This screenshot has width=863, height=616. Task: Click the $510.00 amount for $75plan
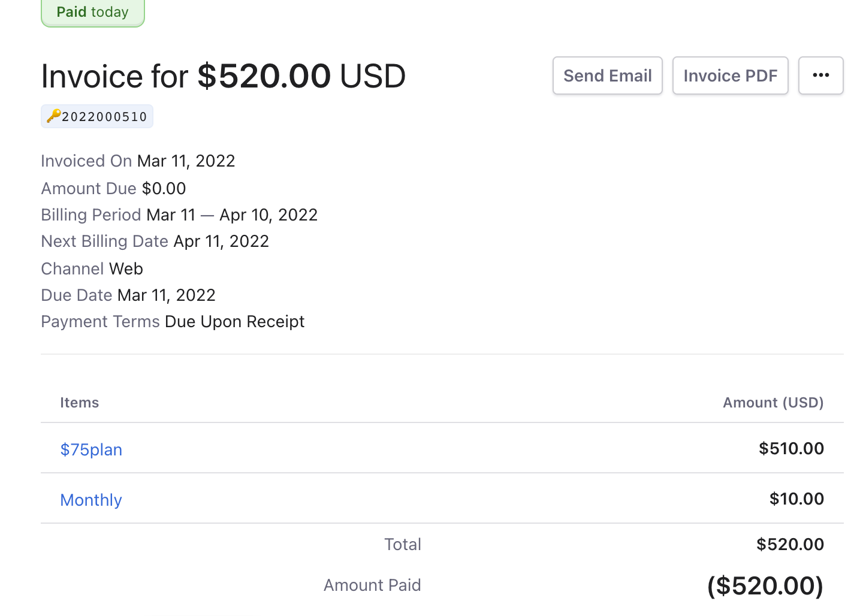pyautogui.click(x=791, y=448)
